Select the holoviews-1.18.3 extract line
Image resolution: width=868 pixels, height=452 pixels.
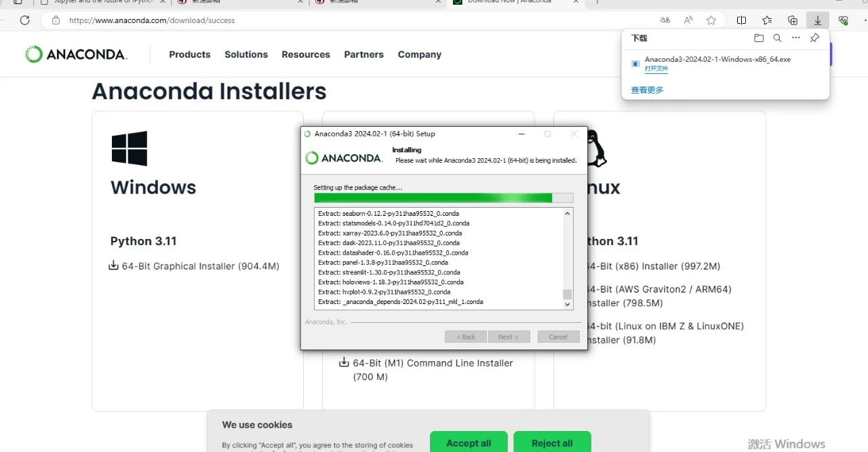[x=391, y=282]
